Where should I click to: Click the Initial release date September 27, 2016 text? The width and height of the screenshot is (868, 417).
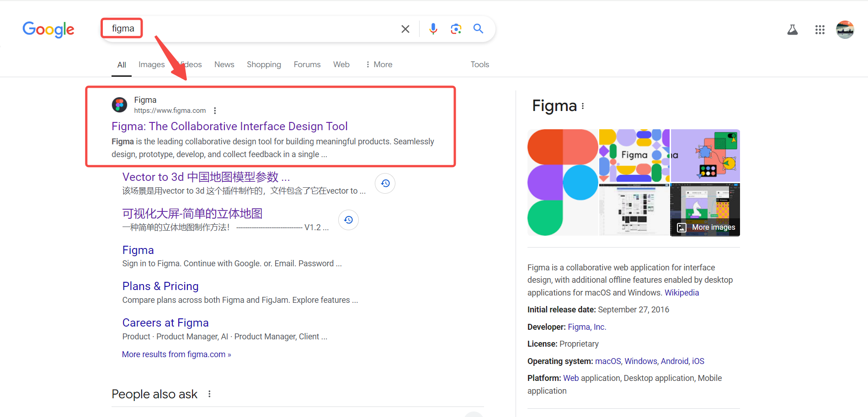pyautogui.click(x=598, y=310)
